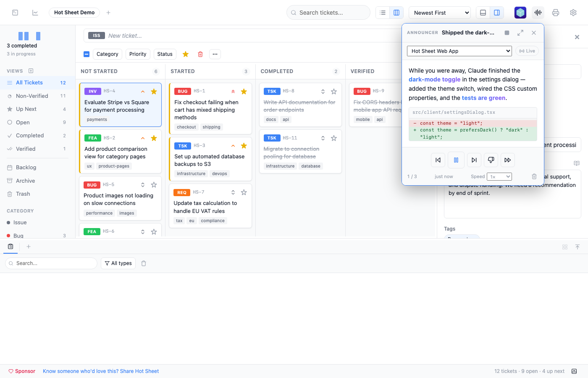Open the dashboard chart icon
This screenshot has height=378, width=588.
(x=35, y=13)
